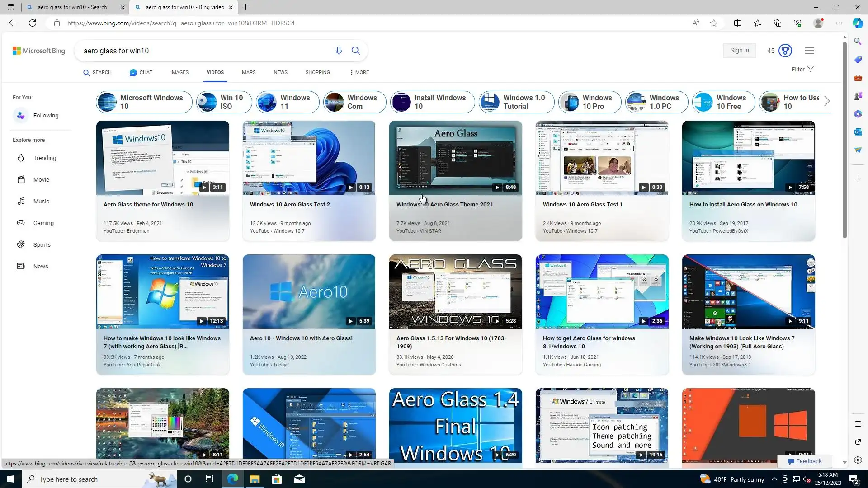Click the microphone voice search icon
This screenshot has height=488, width=868.
pos(339,51)
